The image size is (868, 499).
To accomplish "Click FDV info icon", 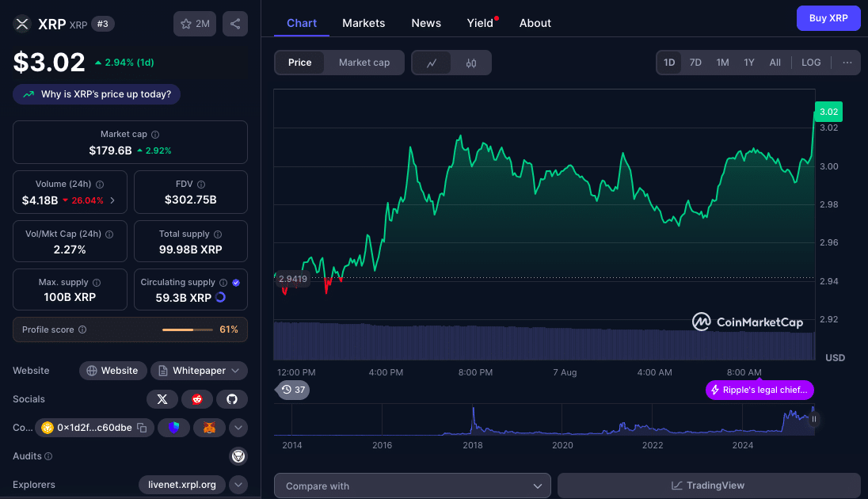I will [201, 185].
